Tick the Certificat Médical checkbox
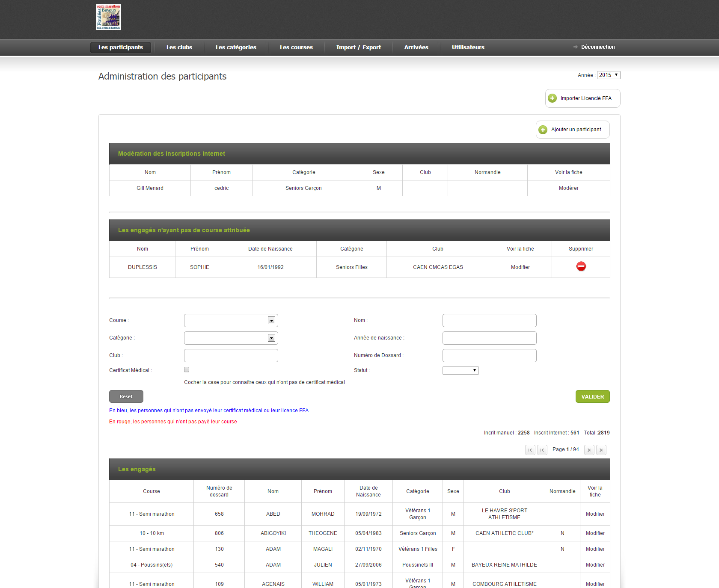This screenshot has height=588, width=719. (x=187, y=369)
